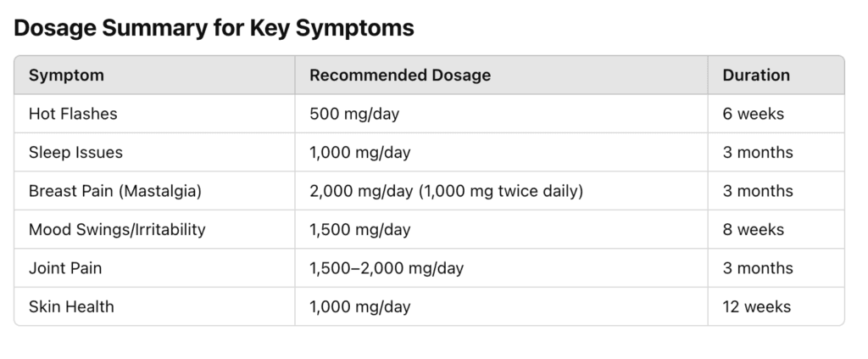Click the 6 weeks duration cell

776,114
